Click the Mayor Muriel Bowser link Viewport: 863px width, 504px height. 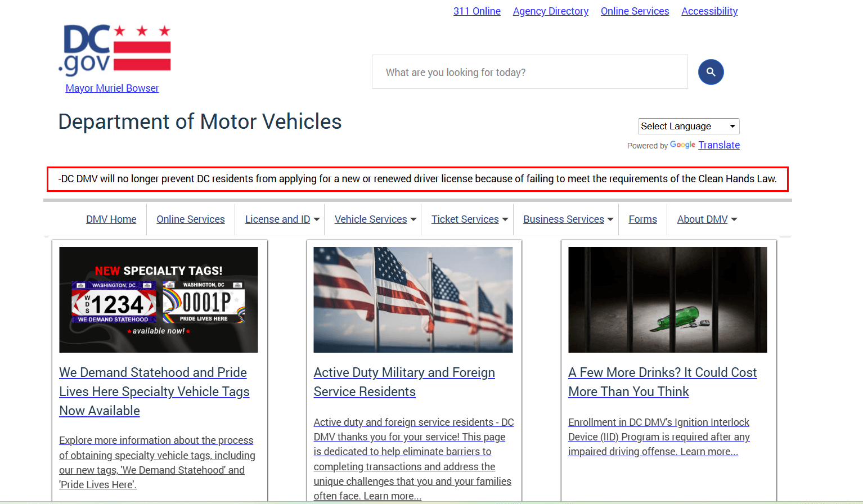click(112, 88)
